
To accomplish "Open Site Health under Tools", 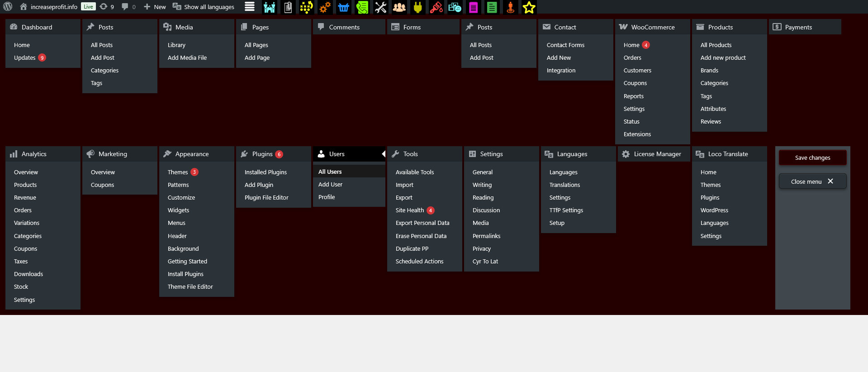I will (x=415, y=210).
